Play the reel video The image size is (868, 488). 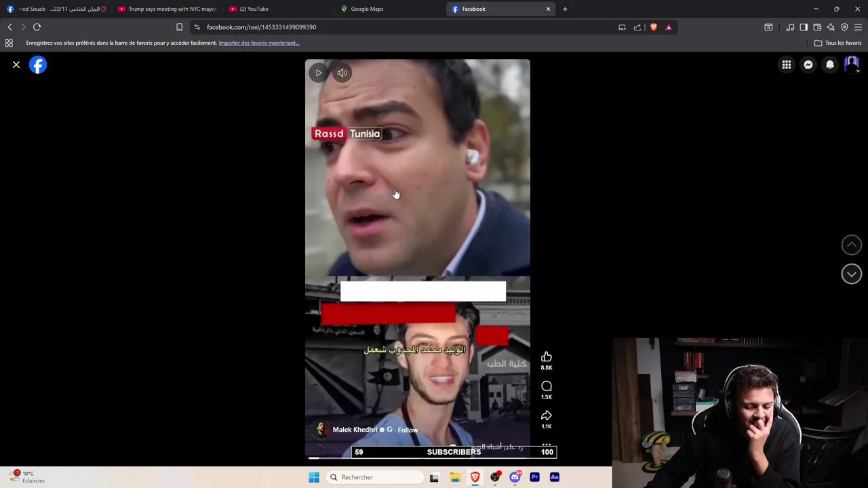pyautogui.click(x=319, y=73)
